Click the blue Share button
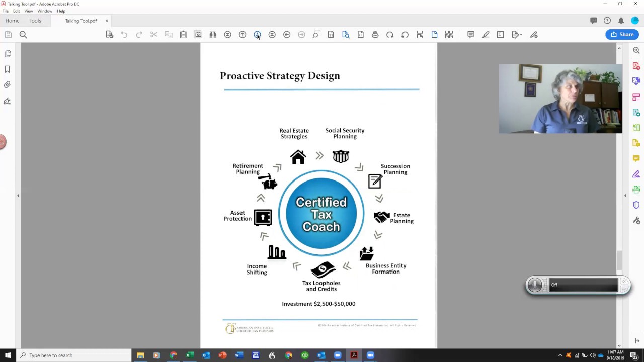The height and width of the screenshot is (362, 644). [x=622, y=34]
